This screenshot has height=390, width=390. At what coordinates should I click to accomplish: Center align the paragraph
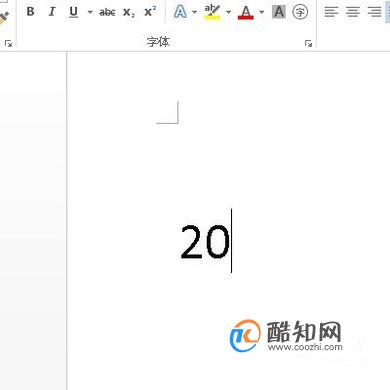[353, 12]
